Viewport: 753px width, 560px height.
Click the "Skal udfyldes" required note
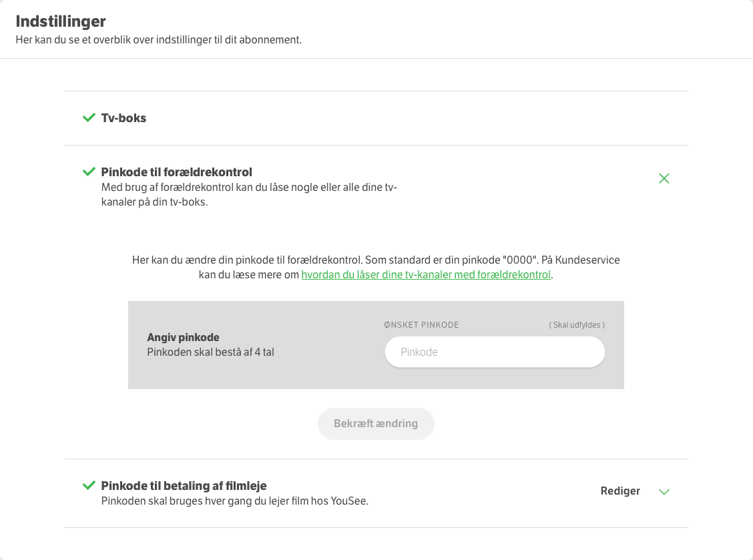(577, 325)
